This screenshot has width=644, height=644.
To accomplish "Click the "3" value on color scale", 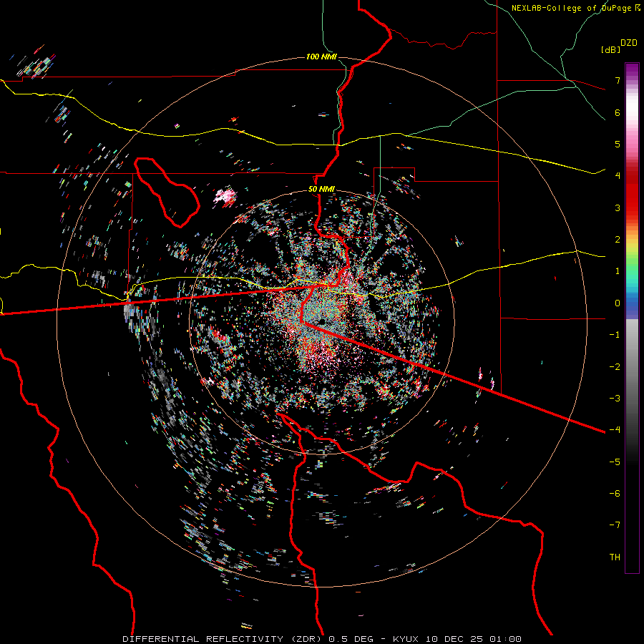I will click(x=618, y=208).
